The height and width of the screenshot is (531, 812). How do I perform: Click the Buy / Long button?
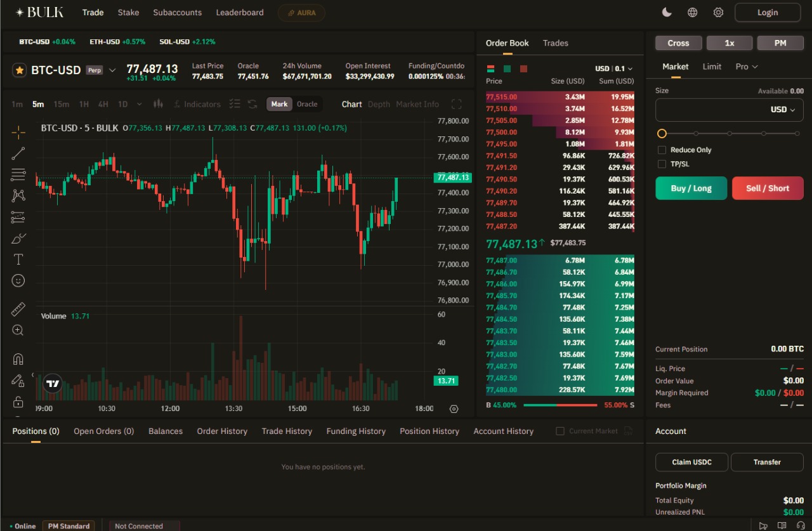pos(691,188)
